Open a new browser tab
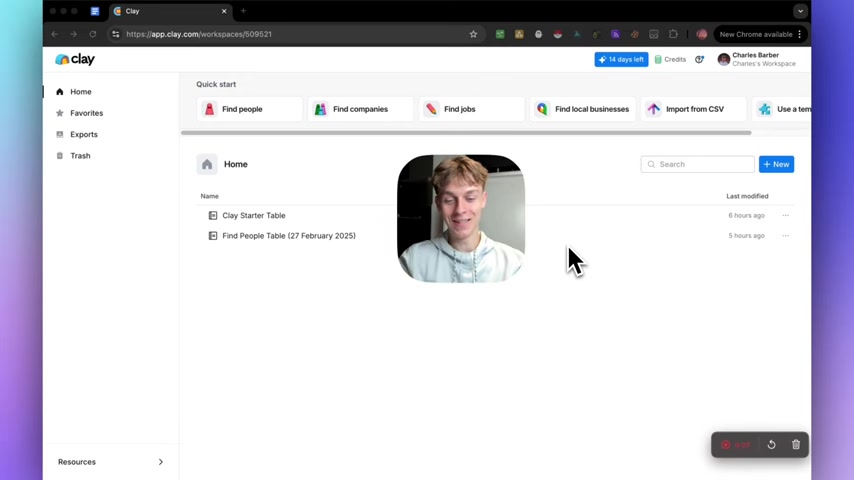This screenshot has width=854, height=480. point(243,11)
